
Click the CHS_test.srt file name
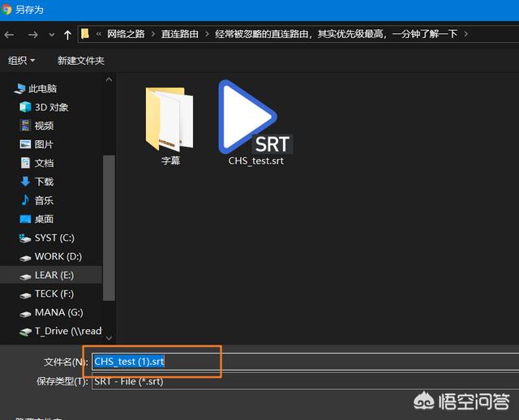click(x=256, y=161)
